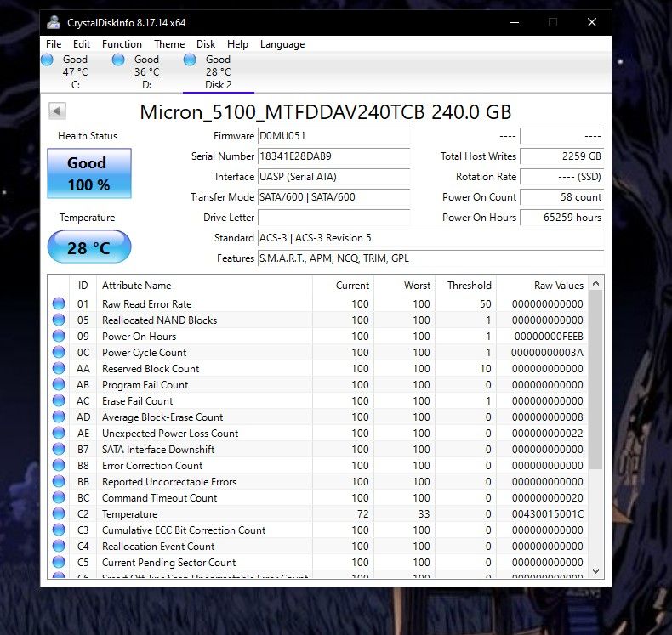Click status orb of Power Cycle Count row
Screen dimensions: 672x635
pyautogui.click(x=59, y=352)
